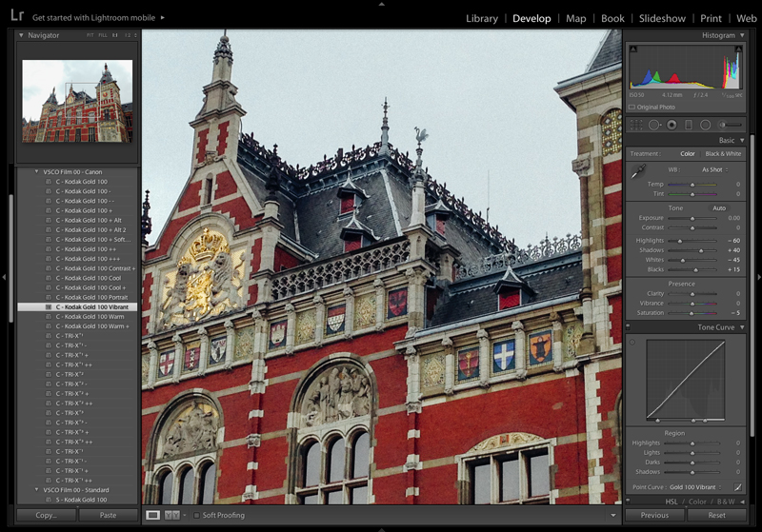Click the point curve edit icon
762x532 pixels.
click(737, 487)
